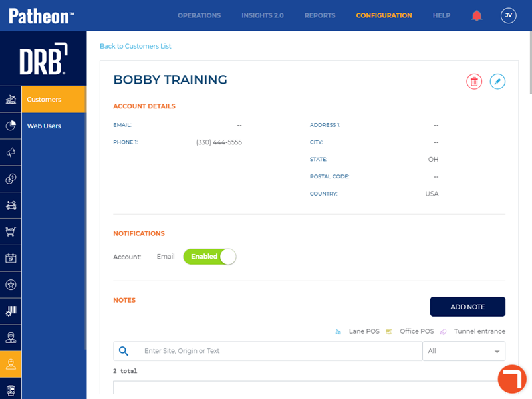Open the calendar icon in the sidebar
This screenshot has width=532, height=399.
(x=11, y=258)
